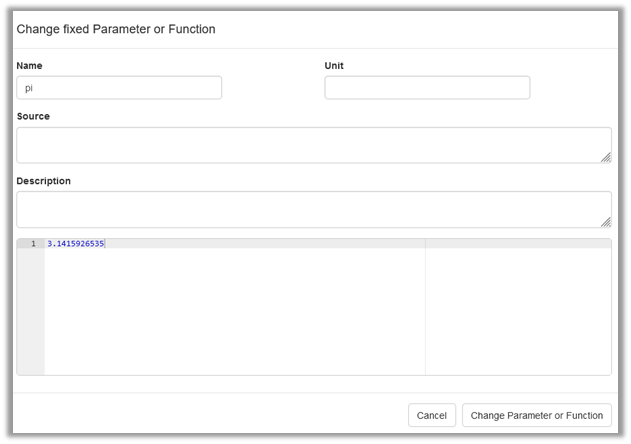This screenshot has height=444, width=631.
Task: Confirm with Change Parameter or Function button
Action: [x=537, y=415]
